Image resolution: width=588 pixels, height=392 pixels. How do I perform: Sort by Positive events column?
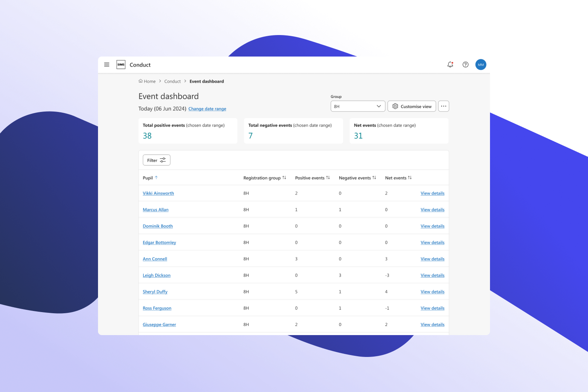328,178
